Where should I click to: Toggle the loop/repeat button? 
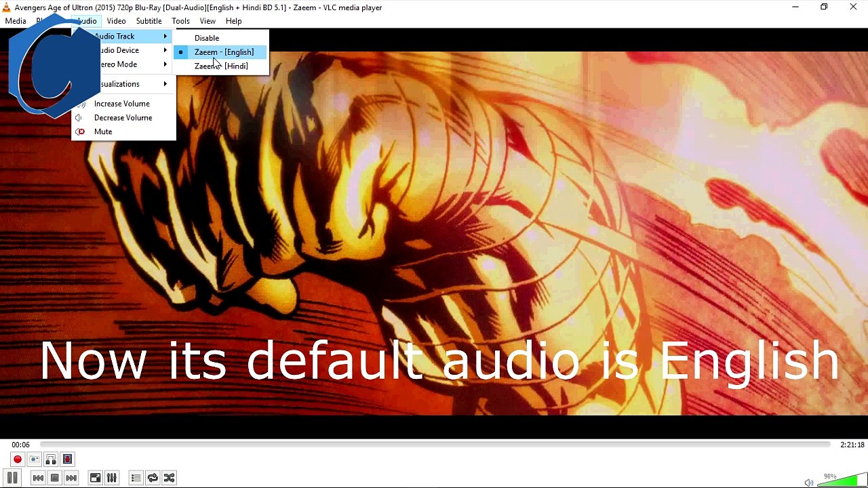click(153, 478)
